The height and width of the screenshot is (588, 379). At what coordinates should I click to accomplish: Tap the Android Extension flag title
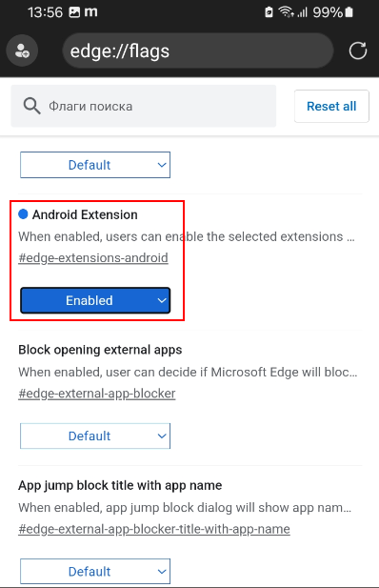click(85, 214)
